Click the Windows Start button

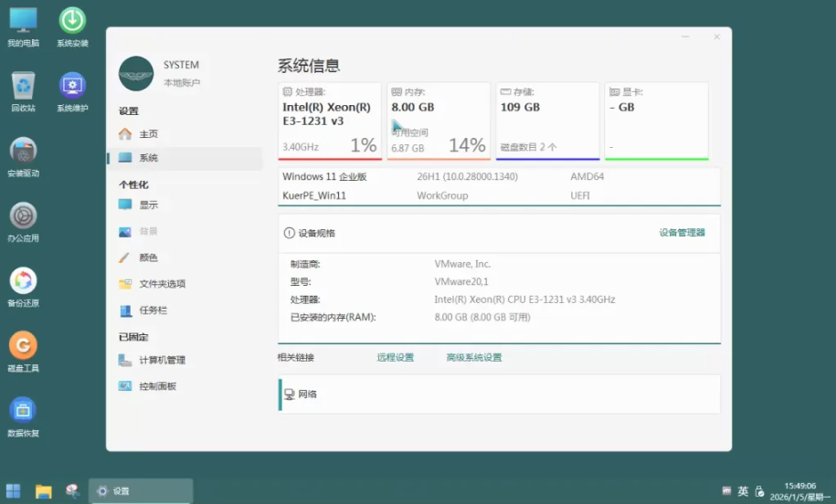14,491
